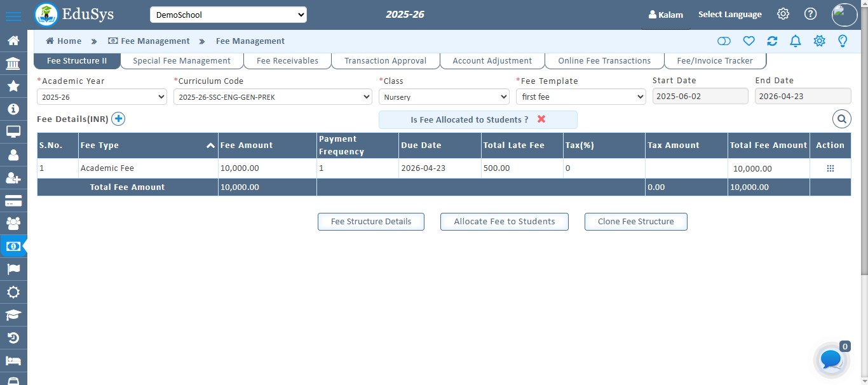Viewport: 868px width, 385px height.
Task: Open the flag icon in the left sidebar
Action: click(13, 269)
